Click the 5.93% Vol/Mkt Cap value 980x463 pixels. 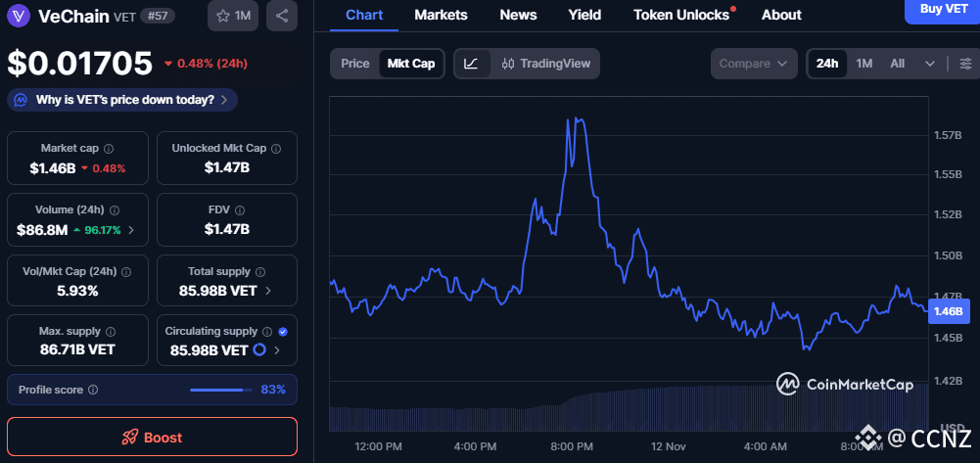[x=77, y=291]
